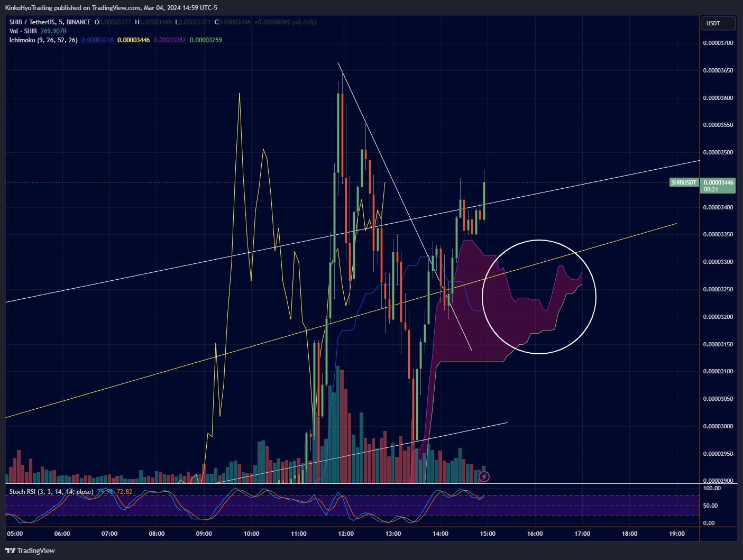Open the USDT currency selector on price axis
The image size is (743, 560).
point(718,23)
